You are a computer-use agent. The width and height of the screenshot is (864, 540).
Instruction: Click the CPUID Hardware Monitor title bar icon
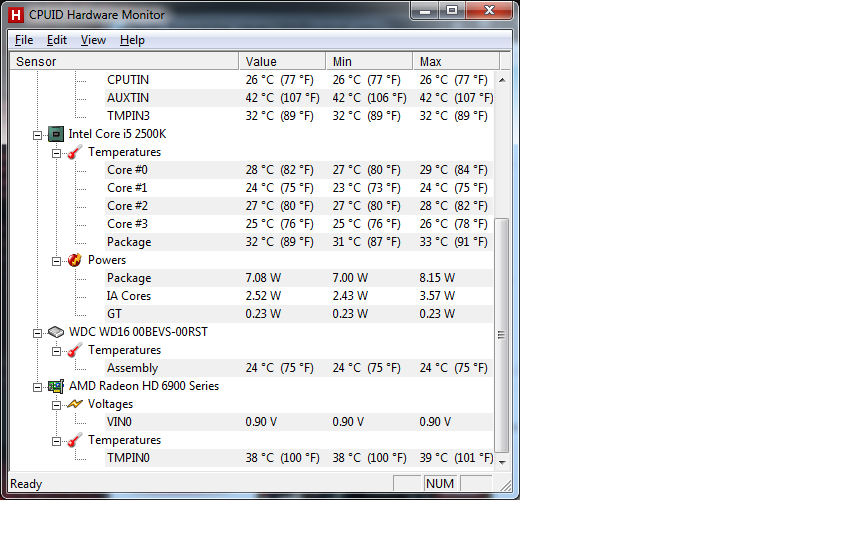[16, 15]
